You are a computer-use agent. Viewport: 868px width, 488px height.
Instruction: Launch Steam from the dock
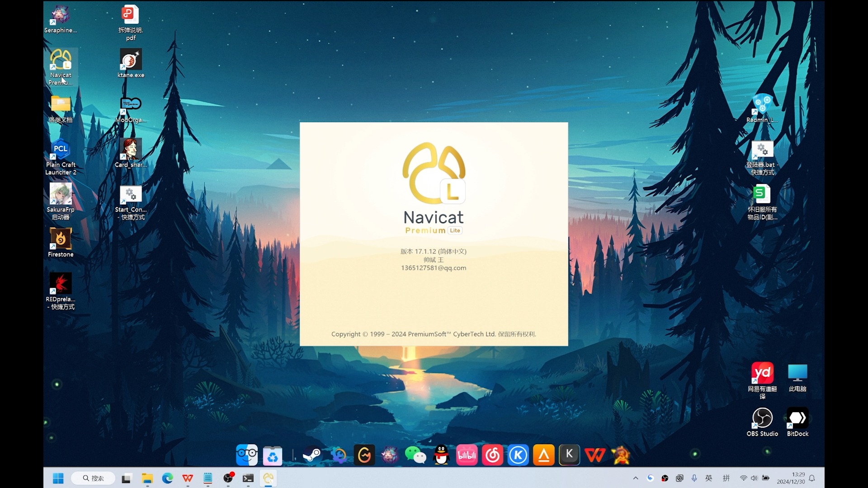point(312,455)
